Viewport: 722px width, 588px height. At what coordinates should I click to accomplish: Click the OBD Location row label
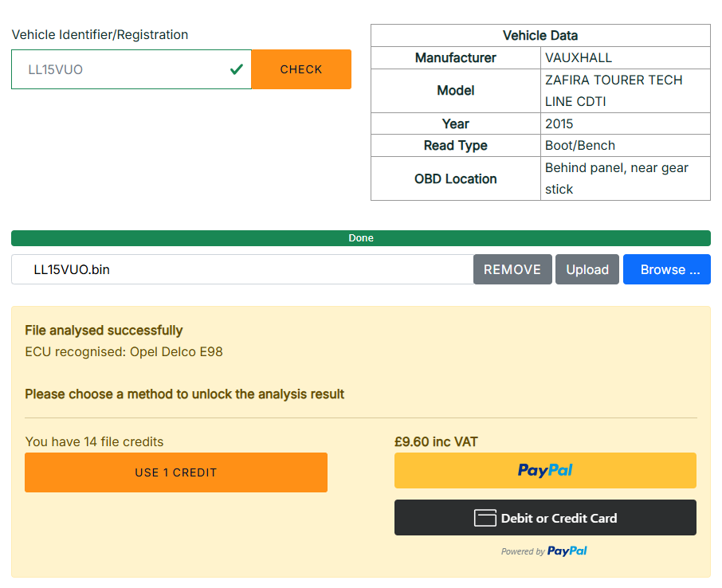coord(455,178)
